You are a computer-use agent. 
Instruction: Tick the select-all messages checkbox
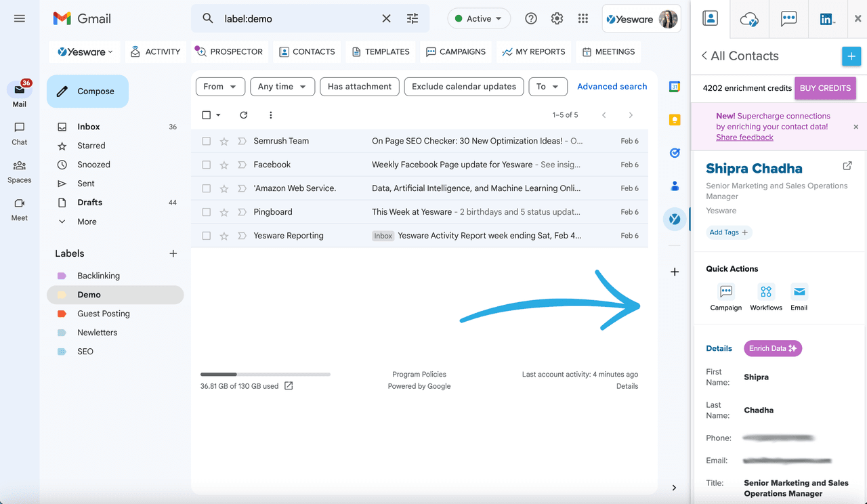pos(207,115)
